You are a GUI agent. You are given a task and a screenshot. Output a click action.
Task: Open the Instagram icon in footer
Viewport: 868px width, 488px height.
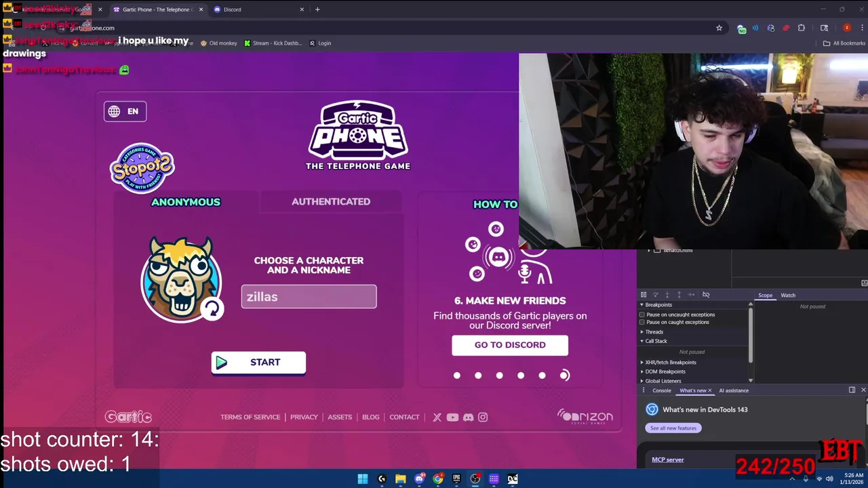pos(483,418)
